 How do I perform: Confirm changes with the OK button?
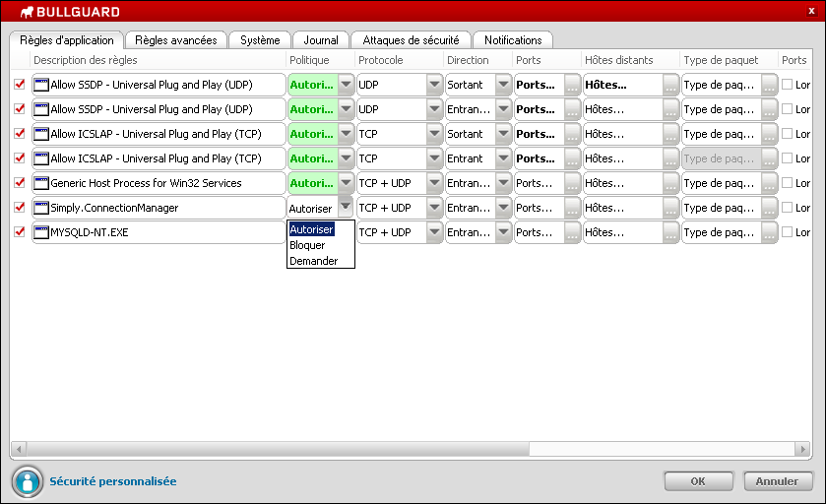698,481
